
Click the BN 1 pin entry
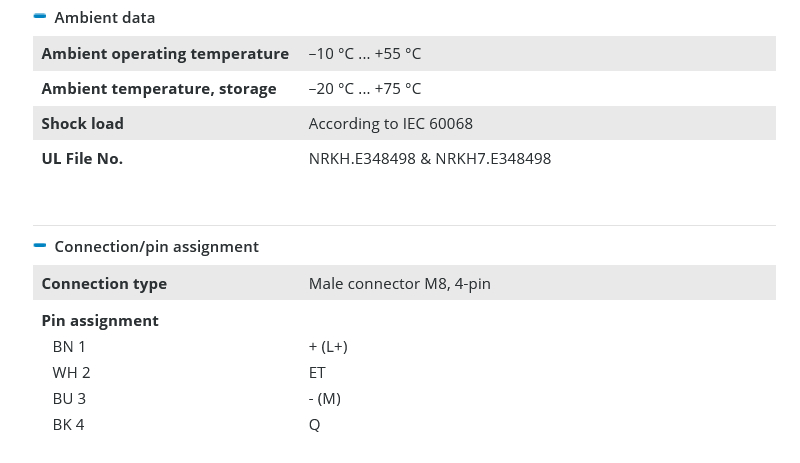coord(69,347)
